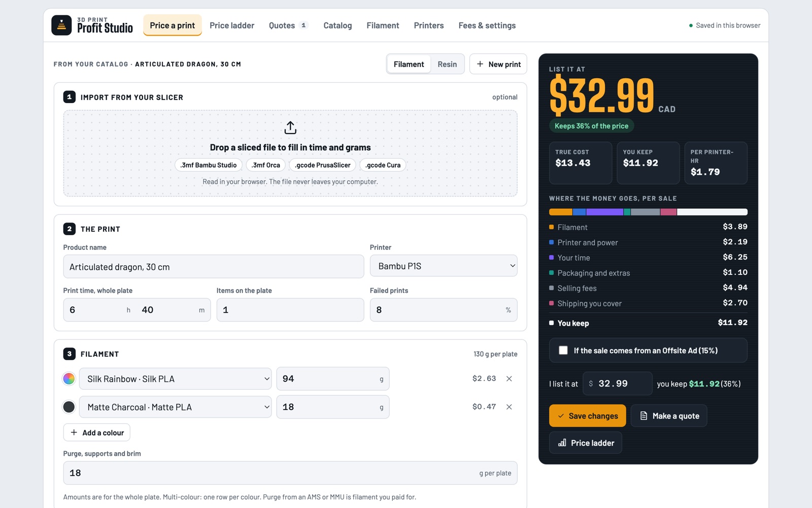
Task: Switch to the Catalog tab
Action: [337, 25]
